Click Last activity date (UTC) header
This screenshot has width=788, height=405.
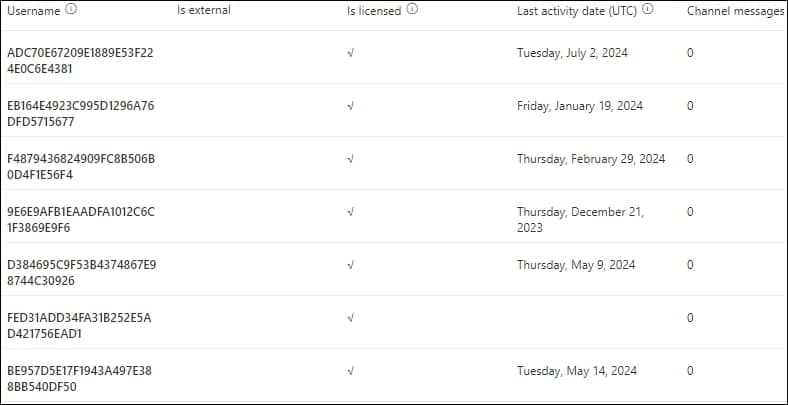tap(577, 11)
